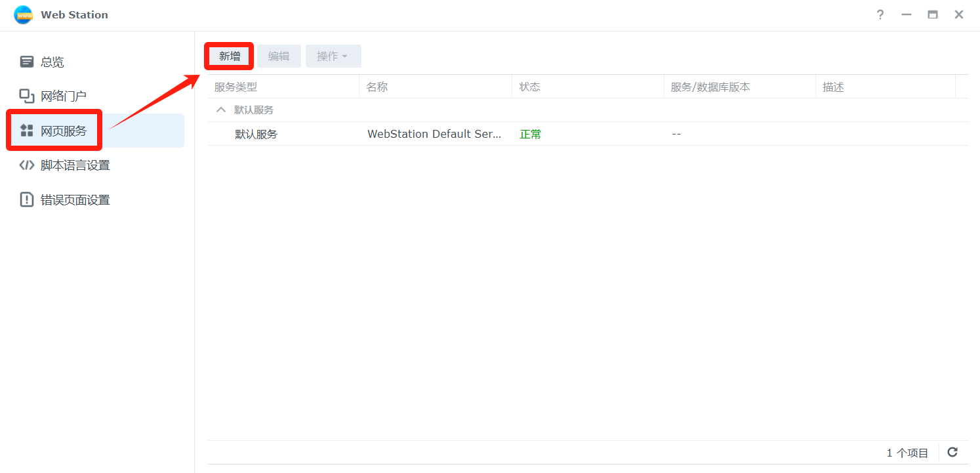980x473 pixels.
Task: Select the 网页服务 sidebar entry
Action: (63, 131)
